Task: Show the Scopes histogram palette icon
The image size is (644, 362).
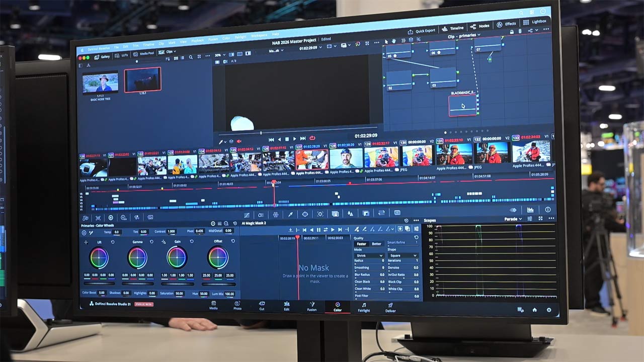Action: click(x=530, y=210)
